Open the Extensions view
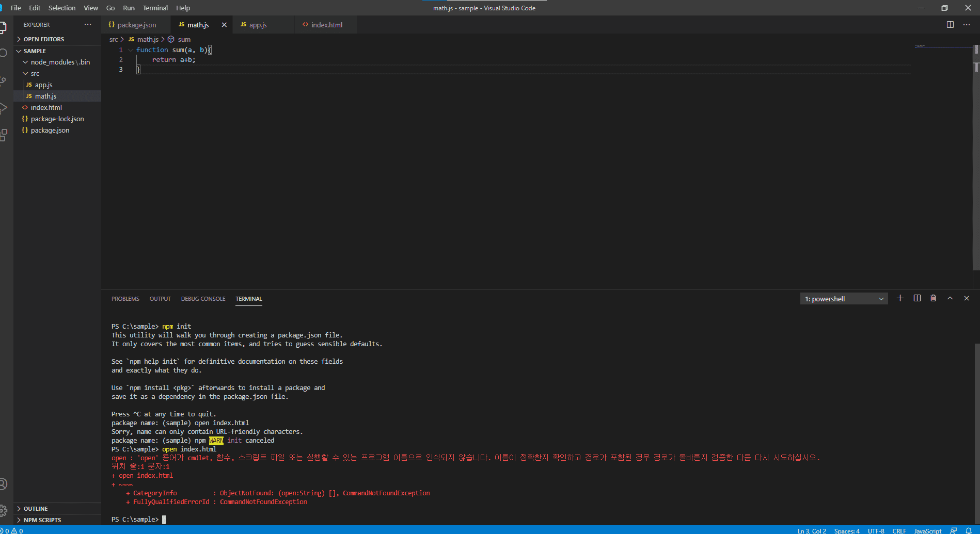 (x=3, y=135)
